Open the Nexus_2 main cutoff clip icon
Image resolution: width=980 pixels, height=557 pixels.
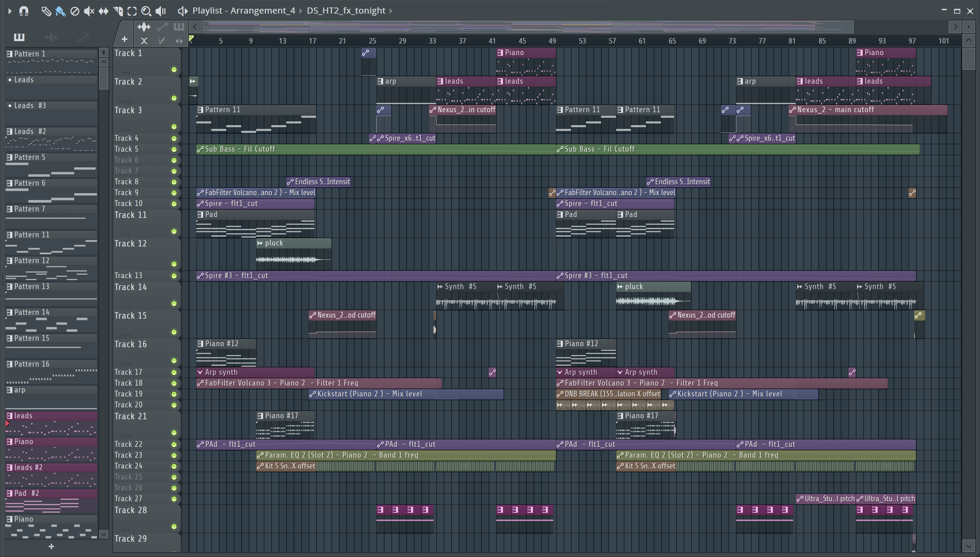point(793,110)
